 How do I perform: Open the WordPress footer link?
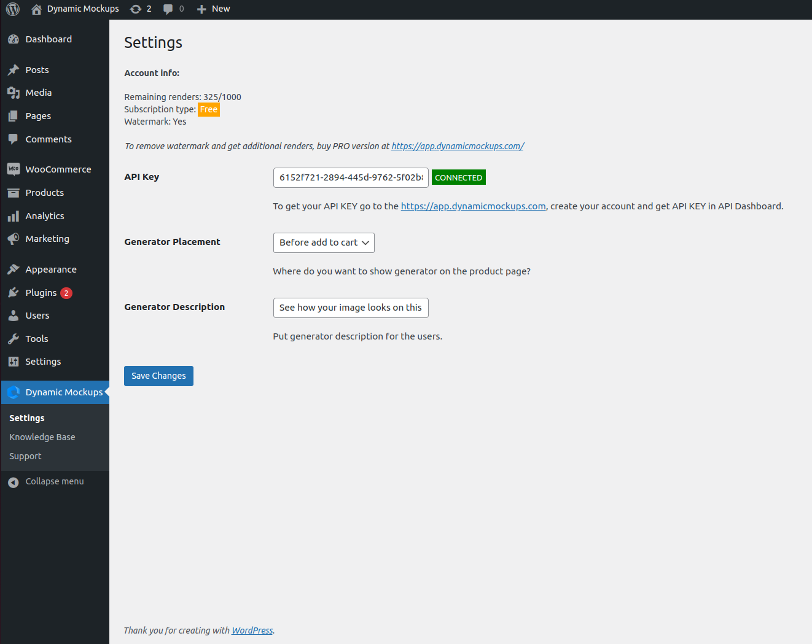(x=252, y=630)
